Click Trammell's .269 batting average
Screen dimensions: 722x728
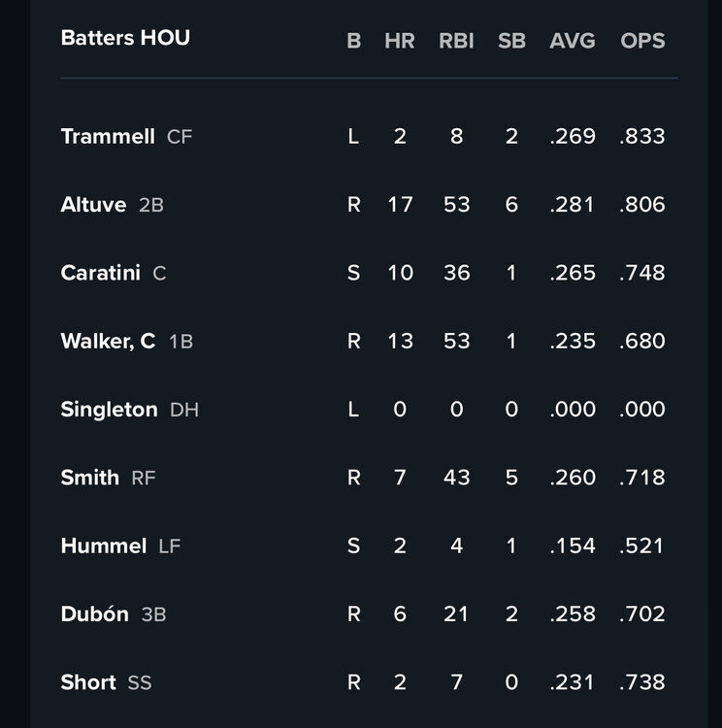573,137
